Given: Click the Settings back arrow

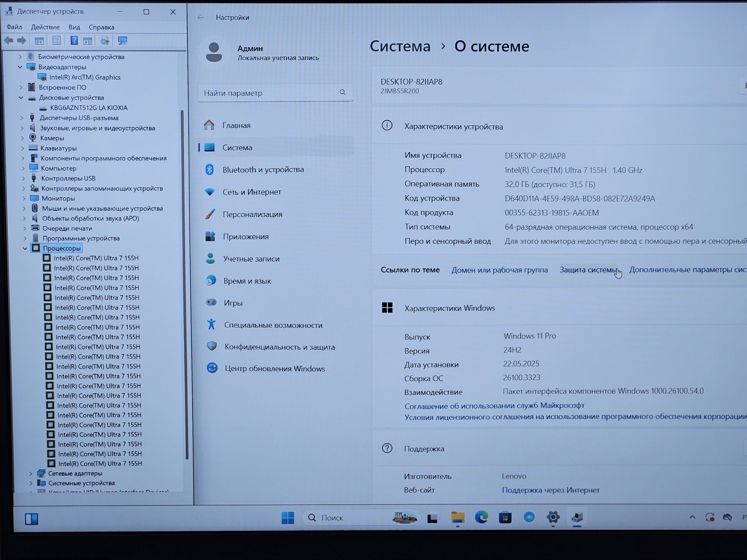Looking at the screenshot, I should tap(201, 18).
